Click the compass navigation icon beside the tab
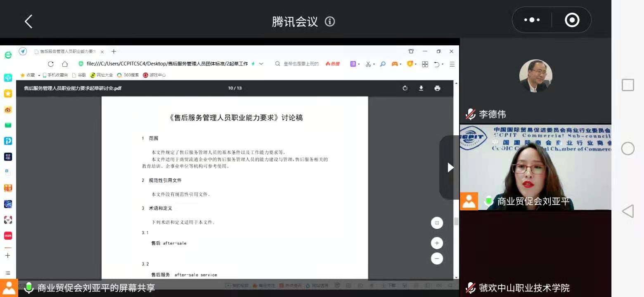The image size is (644, 297). 23,51
